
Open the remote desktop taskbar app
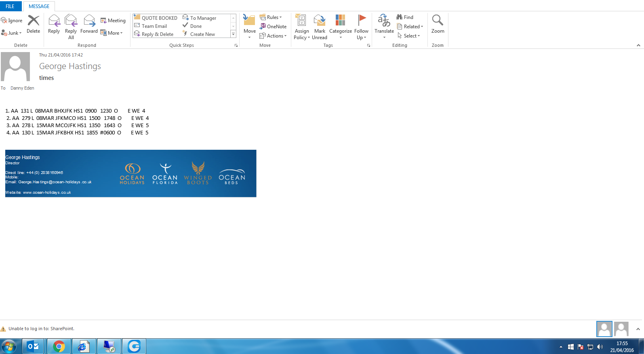(109, 346)
